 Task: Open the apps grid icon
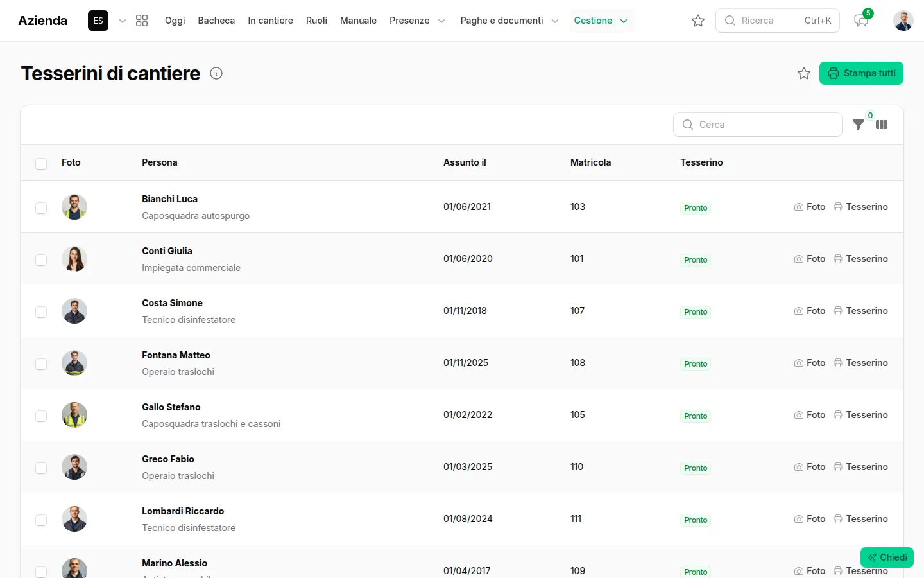click(x=142, y=21)
